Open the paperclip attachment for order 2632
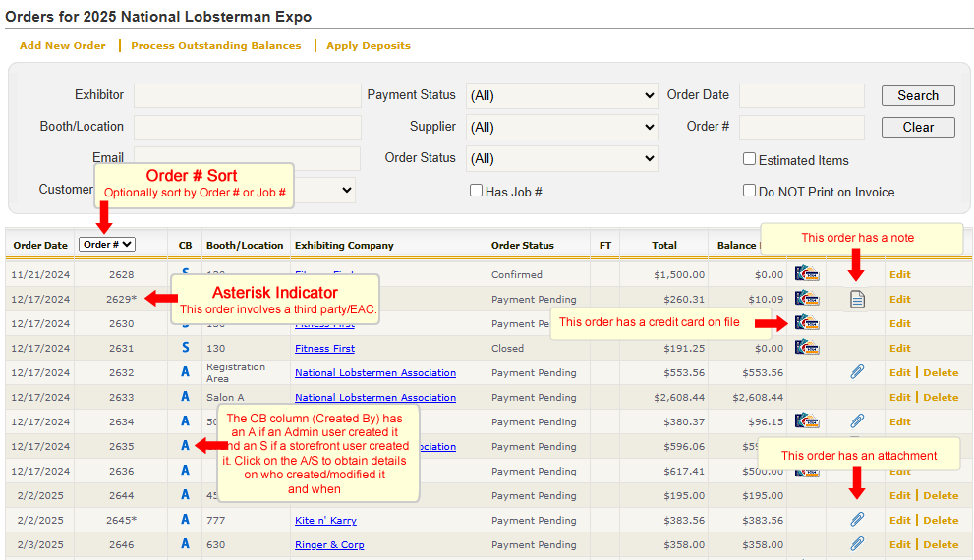974x560 pixels. [857, 372]
